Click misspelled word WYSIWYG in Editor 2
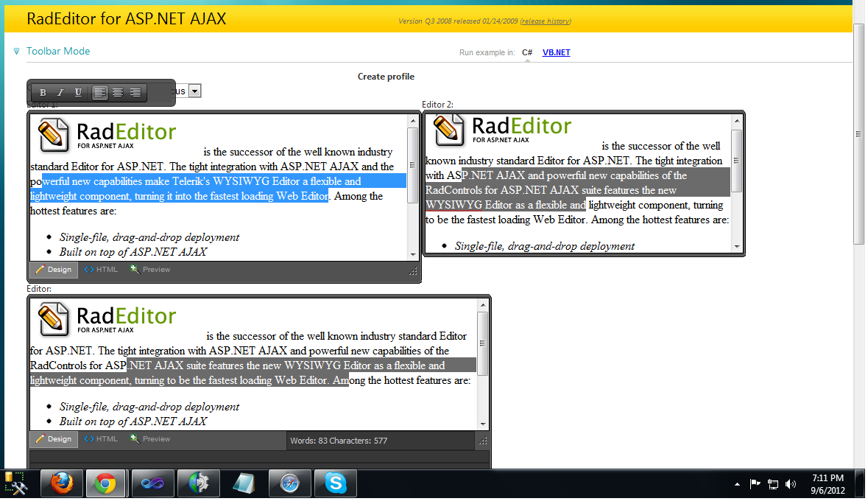868x504 pixels. click(454, 205)
